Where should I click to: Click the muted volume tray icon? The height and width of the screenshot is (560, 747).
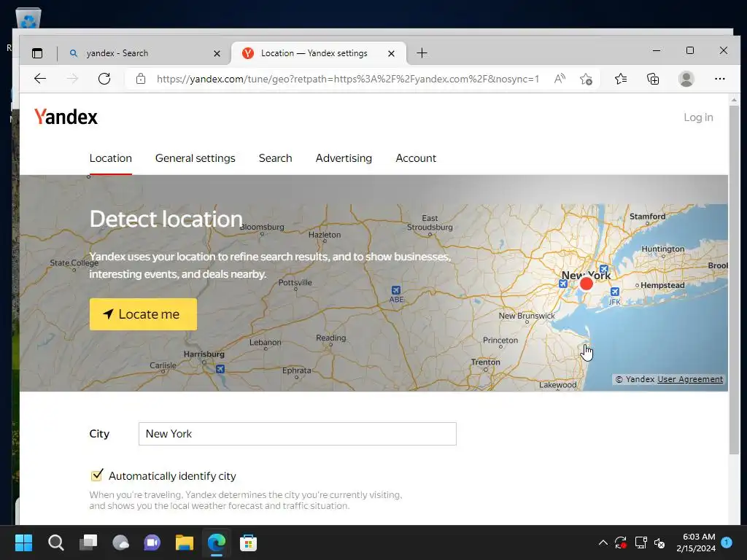coord(659,542)
